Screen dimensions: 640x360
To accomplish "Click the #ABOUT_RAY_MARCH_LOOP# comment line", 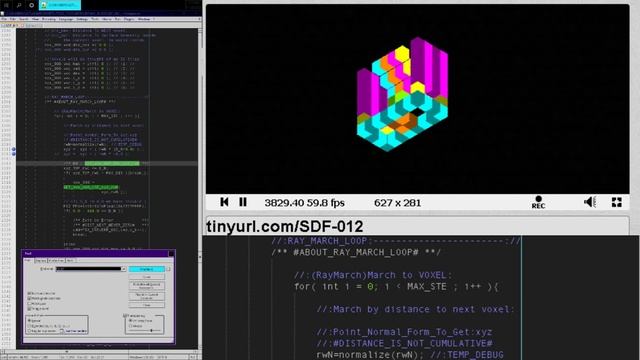I will pyautogui.click(x=356, y=252).
